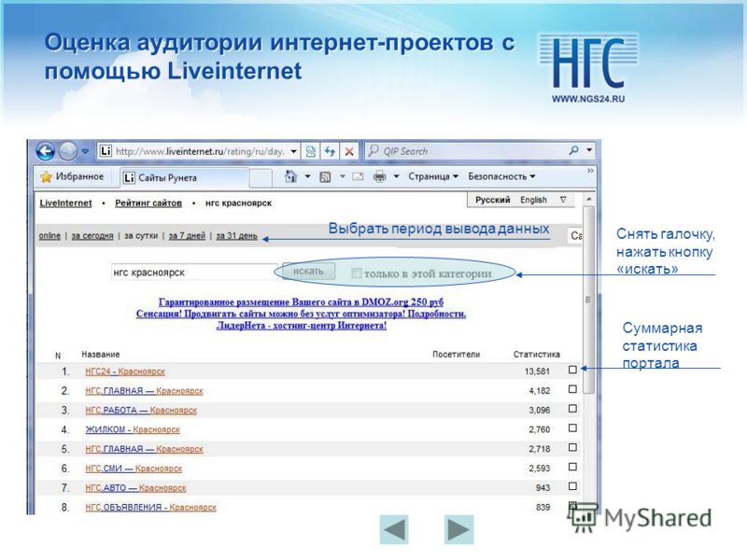Click the Print icon
The image size is (747, 560).
point(380,176)
